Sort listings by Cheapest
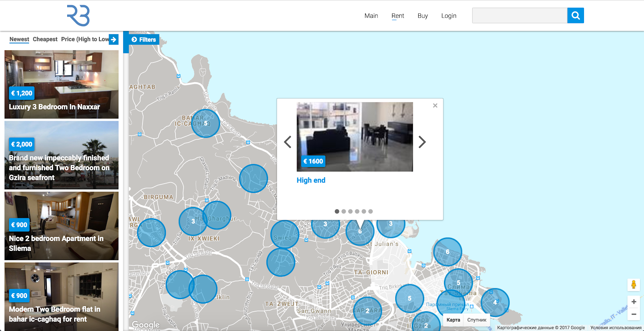 click(x=45, y=39)
